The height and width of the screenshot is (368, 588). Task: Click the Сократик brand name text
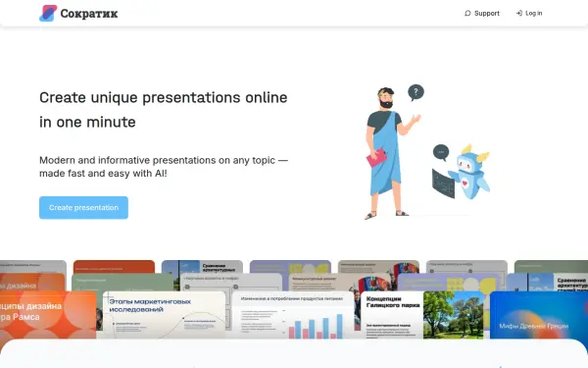[x=89, y=14]
